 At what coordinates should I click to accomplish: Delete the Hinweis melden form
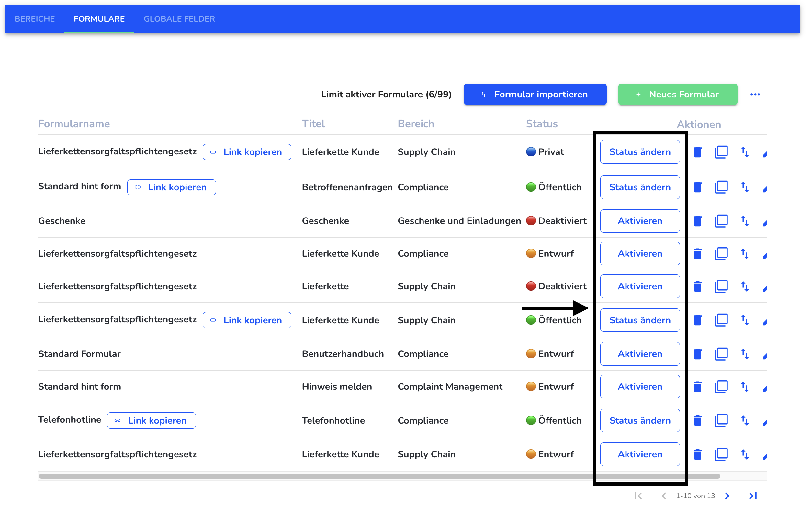point(698,386)
